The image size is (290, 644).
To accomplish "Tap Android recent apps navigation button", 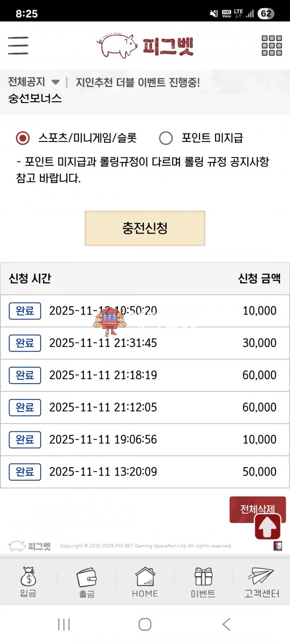I will 64,624.
